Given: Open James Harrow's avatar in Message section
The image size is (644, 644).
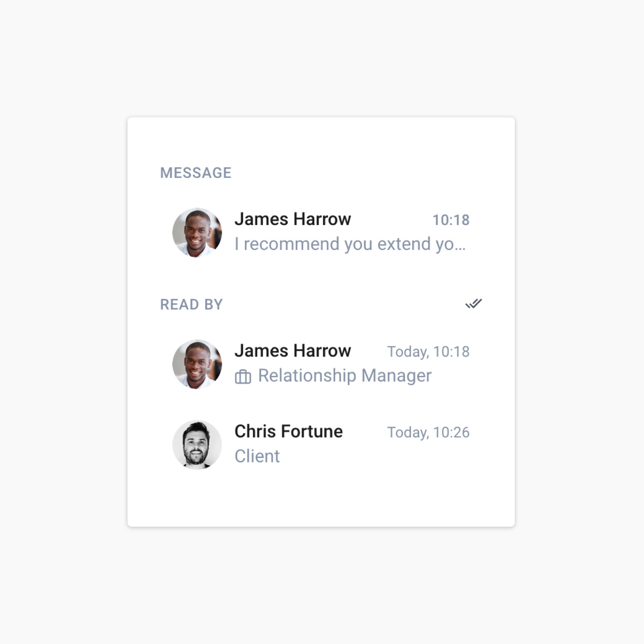Looking at the screenshot, I should tap(197, 233).
